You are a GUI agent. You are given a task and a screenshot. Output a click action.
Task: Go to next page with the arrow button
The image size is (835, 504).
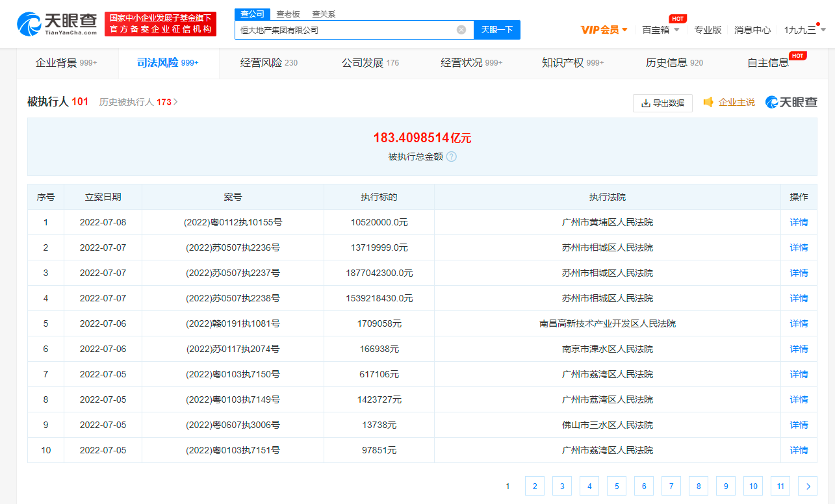tap(808, 486)
